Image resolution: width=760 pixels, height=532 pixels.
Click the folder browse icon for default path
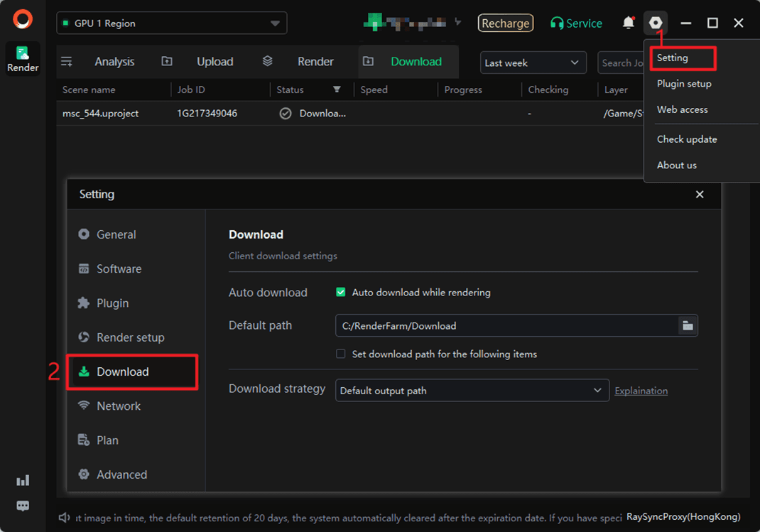(x=687, y=325)
